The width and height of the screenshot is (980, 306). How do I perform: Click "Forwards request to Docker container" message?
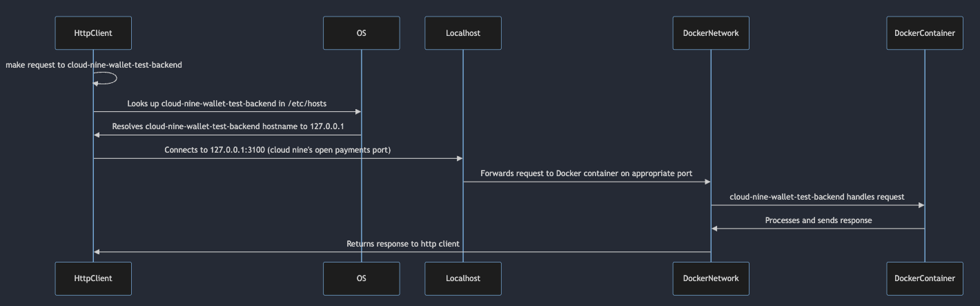586,173
